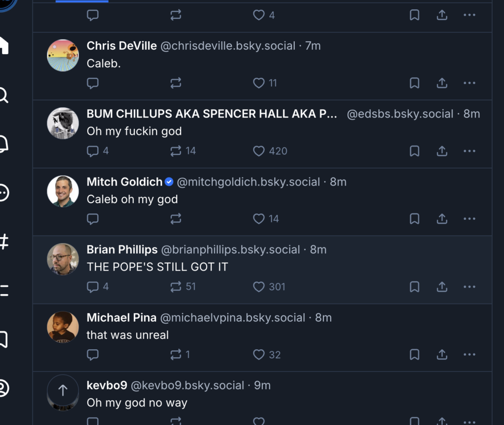Open Chat from the left sidebar
The image size is (504, 425).
pos(3,192)
